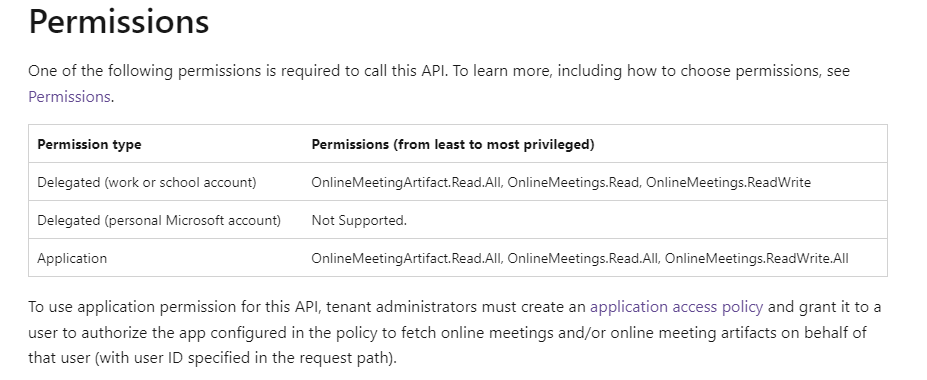Click the Permissions (from least to most privileged) header
The height and width of the screenshot is (380, 927).
(453, 144)
